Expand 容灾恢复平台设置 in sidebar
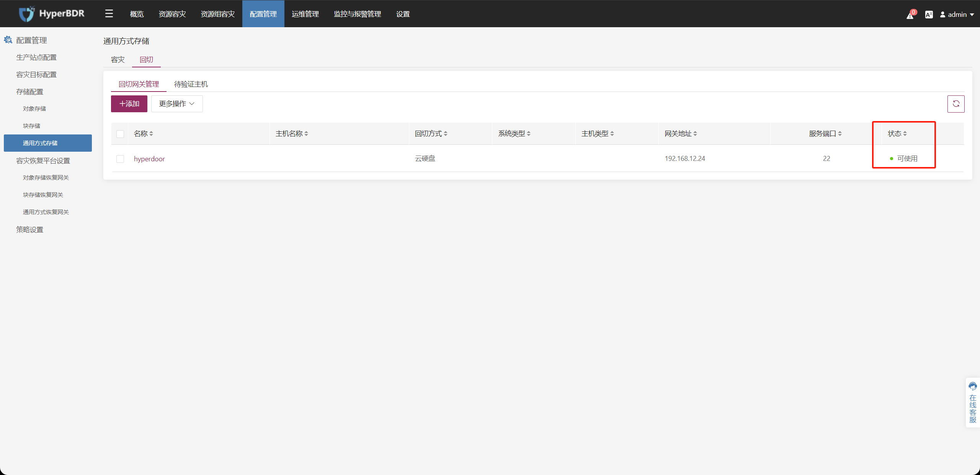This screenshot has width=980, height=475. click(x=43, y=161)
